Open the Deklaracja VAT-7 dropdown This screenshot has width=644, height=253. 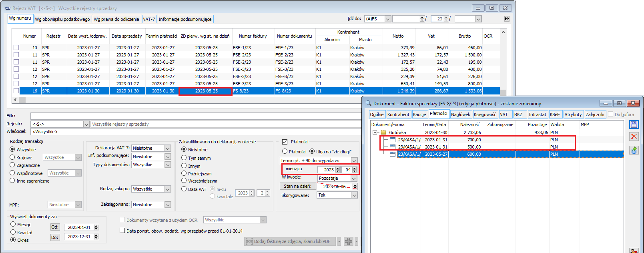pyautogui.click(x=168, y=148)
